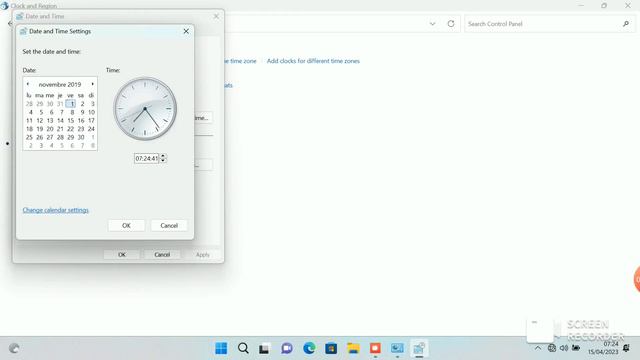
Task: Open Microsoft Store from taskbar
Action: [331, 348]
